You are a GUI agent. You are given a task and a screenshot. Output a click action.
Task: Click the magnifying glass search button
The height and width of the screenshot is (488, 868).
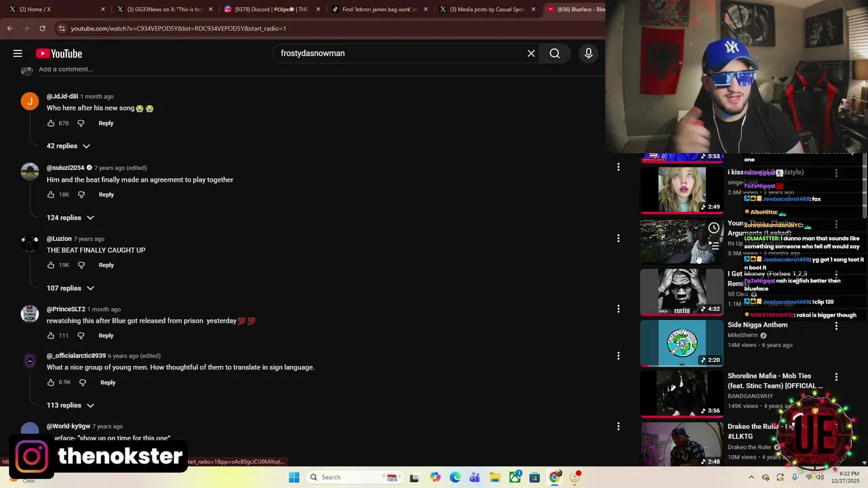pos(555,54)
